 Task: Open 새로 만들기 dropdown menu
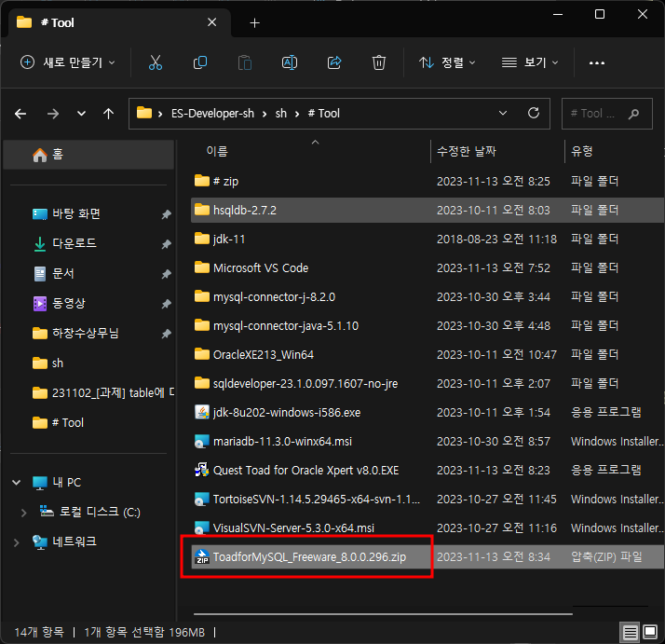68,62
